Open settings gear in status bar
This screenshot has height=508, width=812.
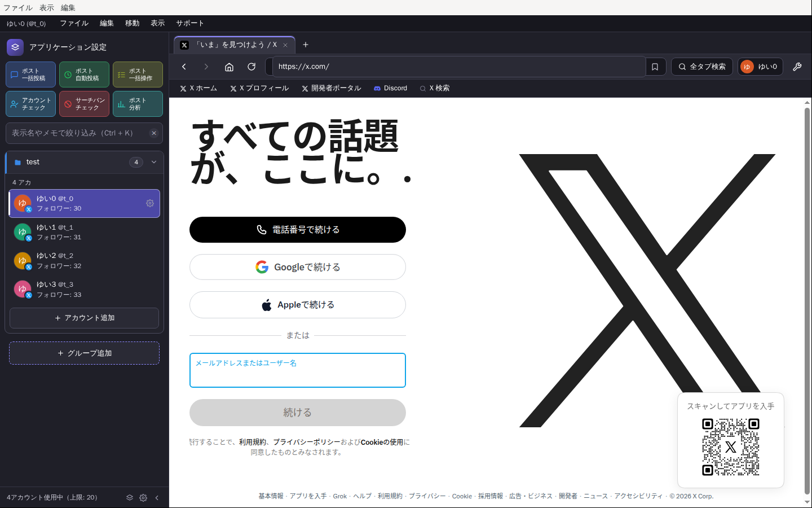(x=143, y=497)
